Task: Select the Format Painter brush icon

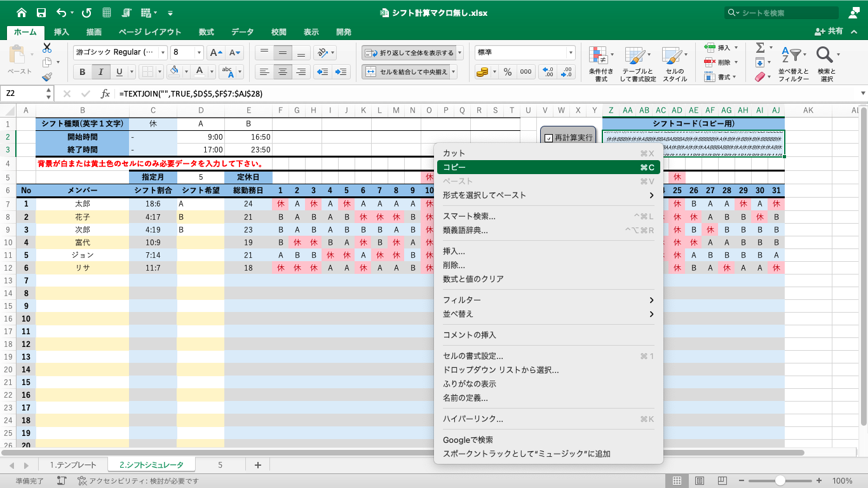Action: pos(47,77)
